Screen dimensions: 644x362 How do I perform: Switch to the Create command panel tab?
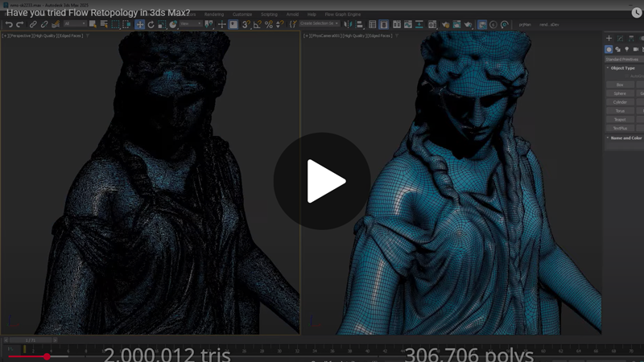pyautogui.click(x=609, y=38)
